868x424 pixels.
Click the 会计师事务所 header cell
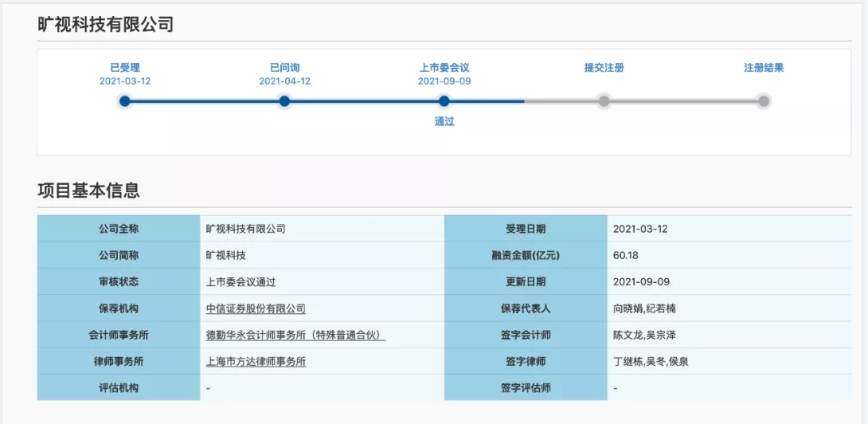tap(119, 336)
